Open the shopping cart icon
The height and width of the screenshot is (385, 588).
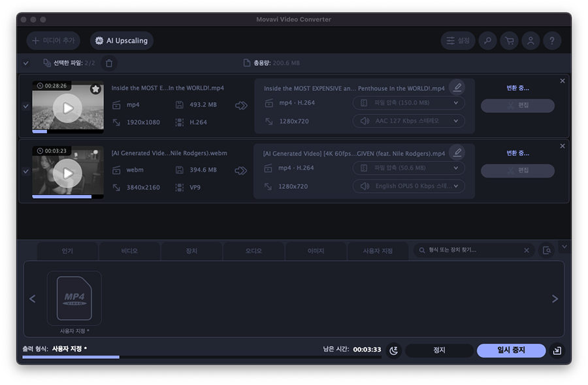pos(509,41)
